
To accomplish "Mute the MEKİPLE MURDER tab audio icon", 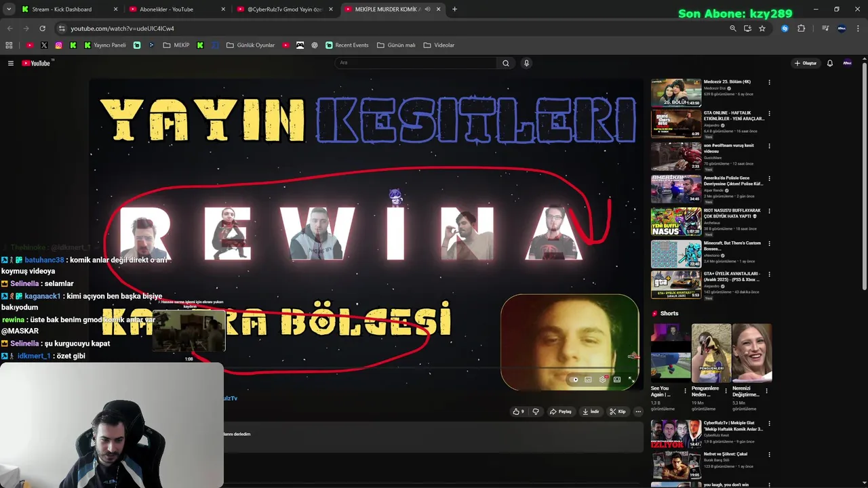I will click(427, 9).
